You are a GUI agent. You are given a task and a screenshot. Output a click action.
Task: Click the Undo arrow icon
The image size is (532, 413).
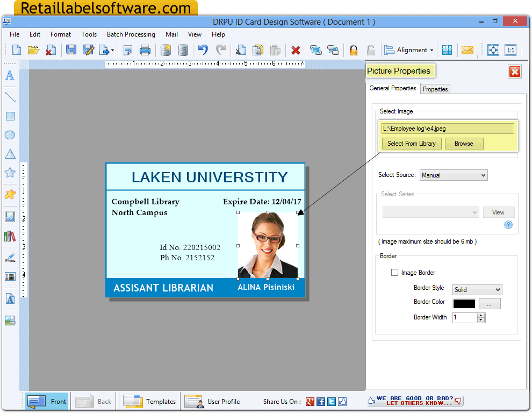tap(203, 50)
